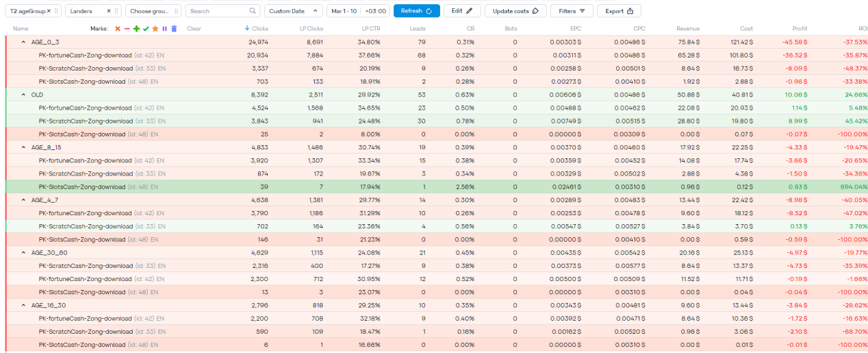Select PK-ScratchCash-Zong-download row under AGE_4_7
The image size is (868, 353).
click(x=437, y=226)
